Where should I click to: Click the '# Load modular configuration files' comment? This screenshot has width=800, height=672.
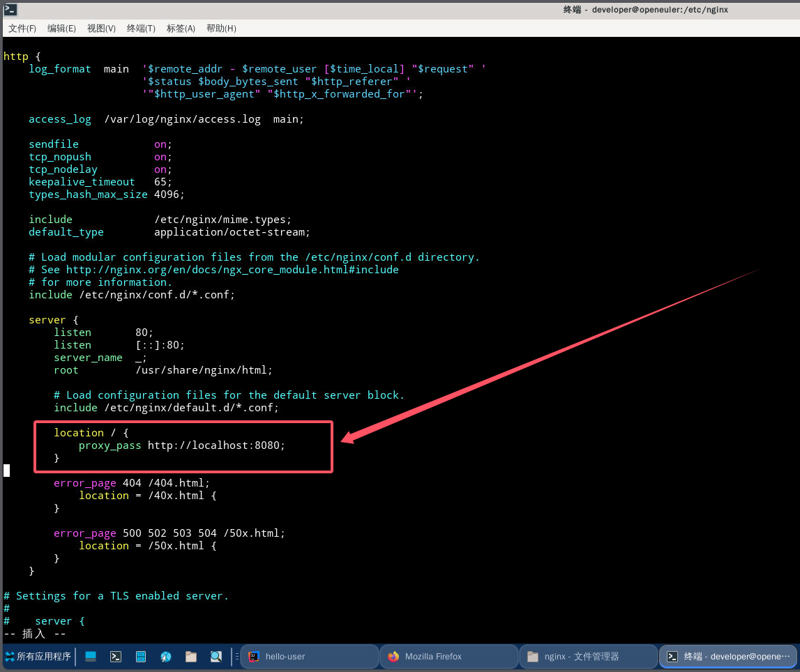pyautogui.click(x=254, y=257)
